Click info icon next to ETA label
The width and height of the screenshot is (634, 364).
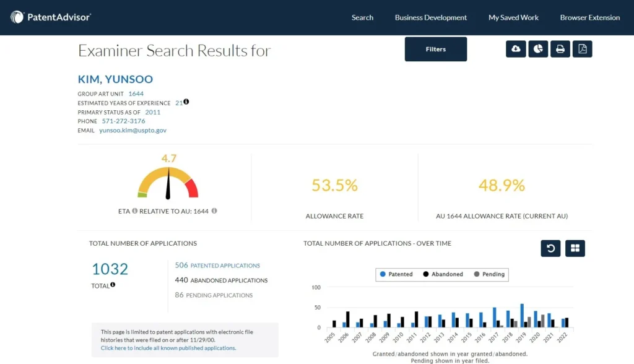[134, 211]
